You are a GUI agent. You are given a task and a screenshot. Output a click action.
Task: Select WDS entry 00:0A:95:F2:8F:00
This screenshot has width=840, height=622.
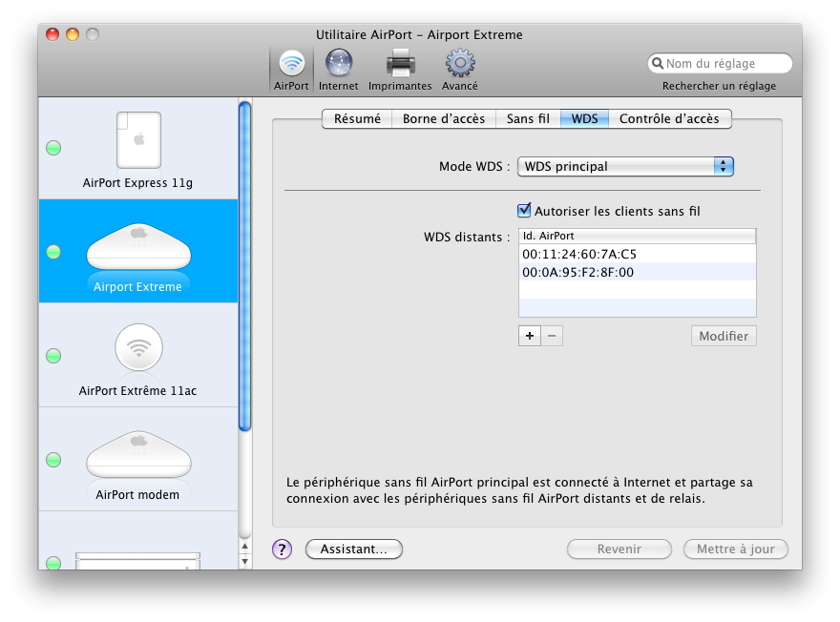[637, 272]
